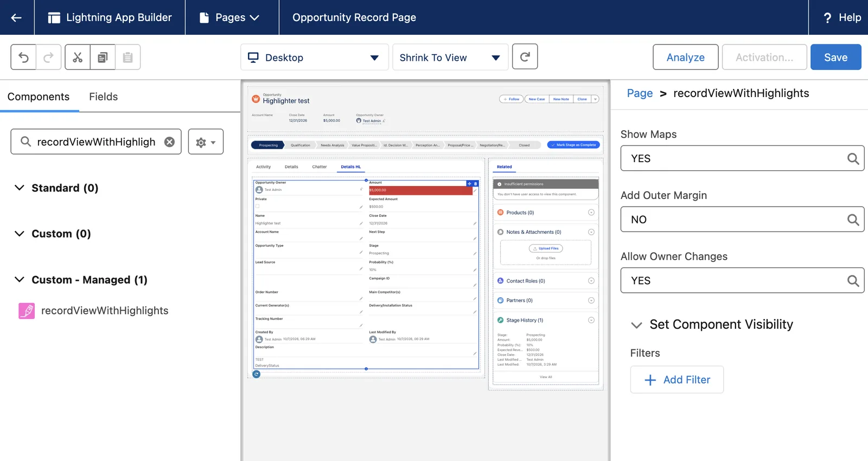Switch to the Fields tab
Image resolution: width=868 pixels, height=461 pixels.
[103, 97]
